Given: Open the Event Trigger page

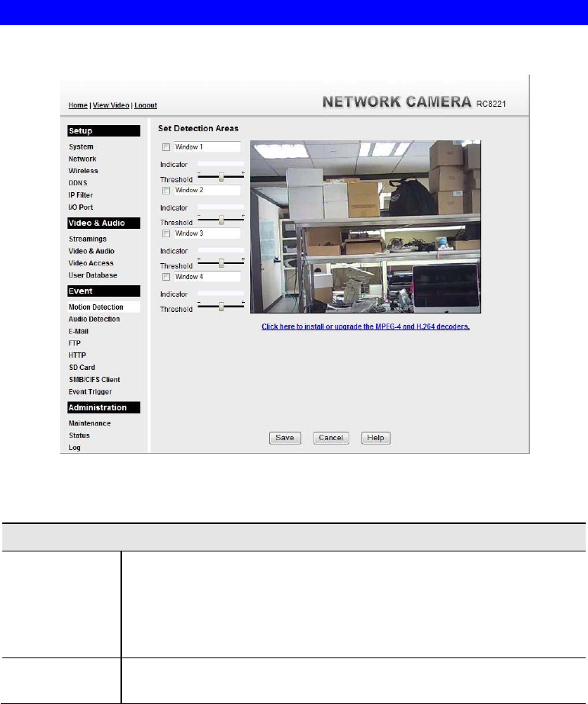Looking at the screenshot, I should point(90,391).
